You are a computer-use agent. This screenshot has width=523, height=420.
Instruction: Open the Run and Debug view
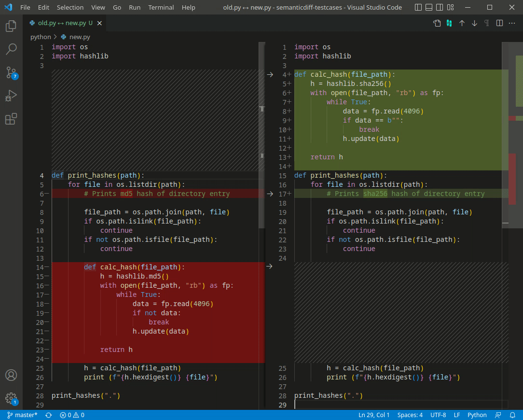(x=11, y=96)
